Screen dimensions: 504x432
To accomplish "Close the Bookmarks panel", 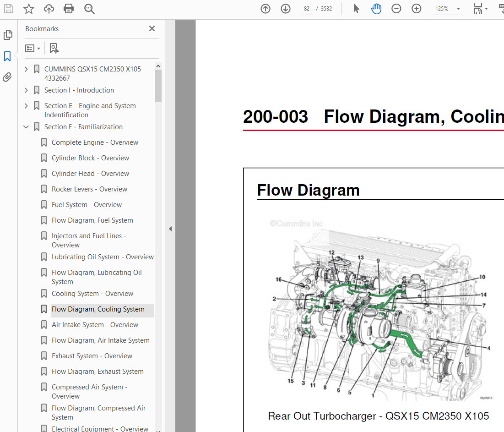I will (x=152, y=28).
